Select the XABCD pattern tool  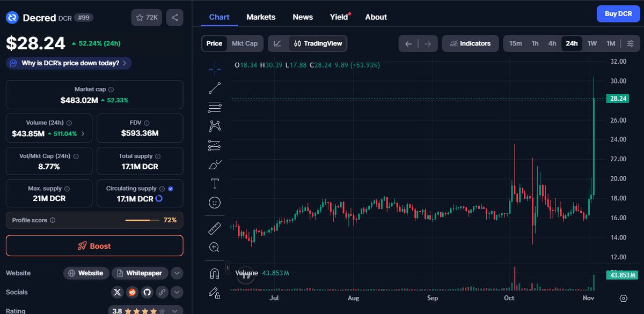pos(215,126)
